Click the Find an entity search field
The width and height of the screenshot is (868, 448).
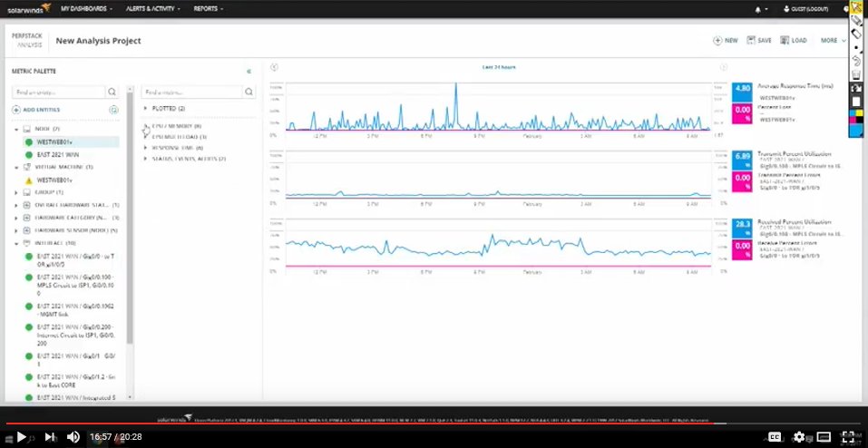pos(59,92)
